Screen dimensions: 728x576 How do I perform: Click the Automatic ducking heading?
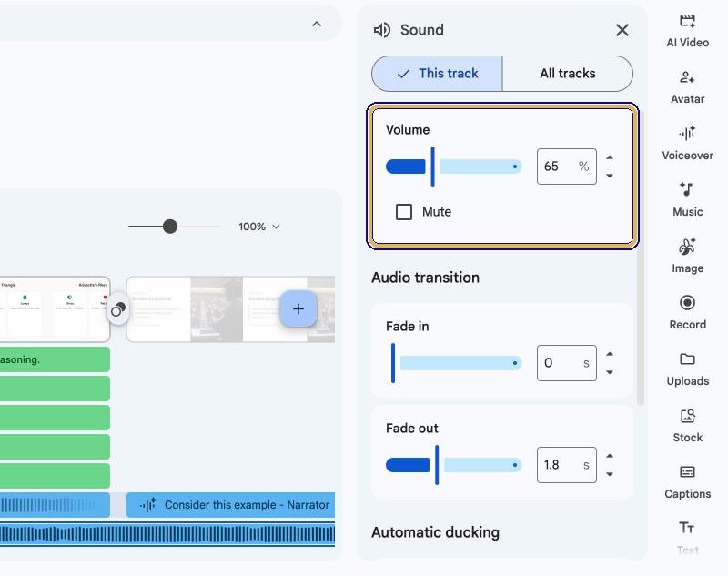436,532
